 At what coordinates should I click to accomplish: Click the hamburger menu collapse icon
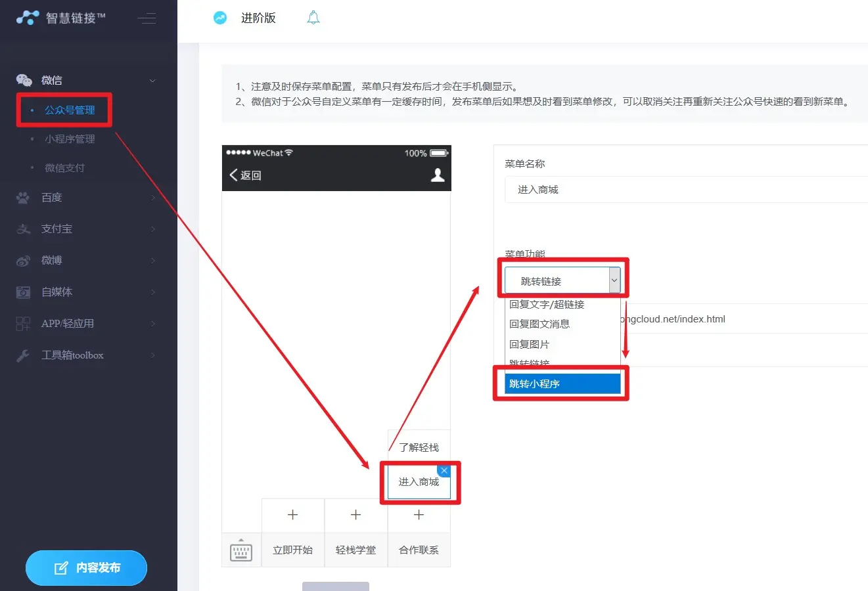click(x=147, y=18)
